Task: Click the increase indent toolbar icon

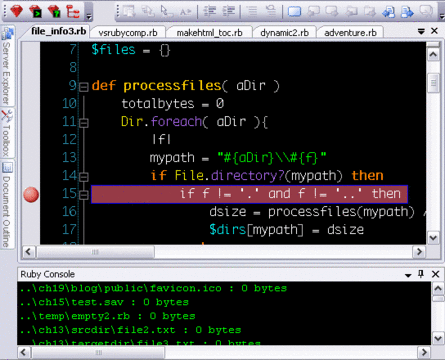Action: point(229,11)
